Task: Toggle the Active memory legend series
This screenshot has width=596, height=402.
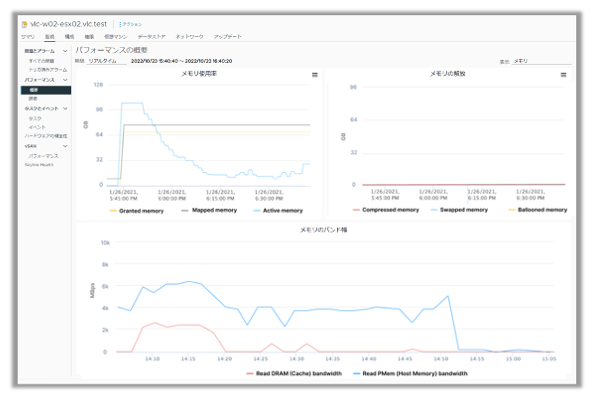Action: pyautogui.click(x=278, y=210)
